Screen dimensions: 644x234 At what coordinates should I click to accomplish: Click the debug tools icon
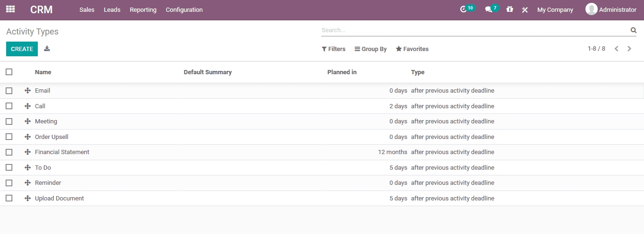(x=524, y=10)
